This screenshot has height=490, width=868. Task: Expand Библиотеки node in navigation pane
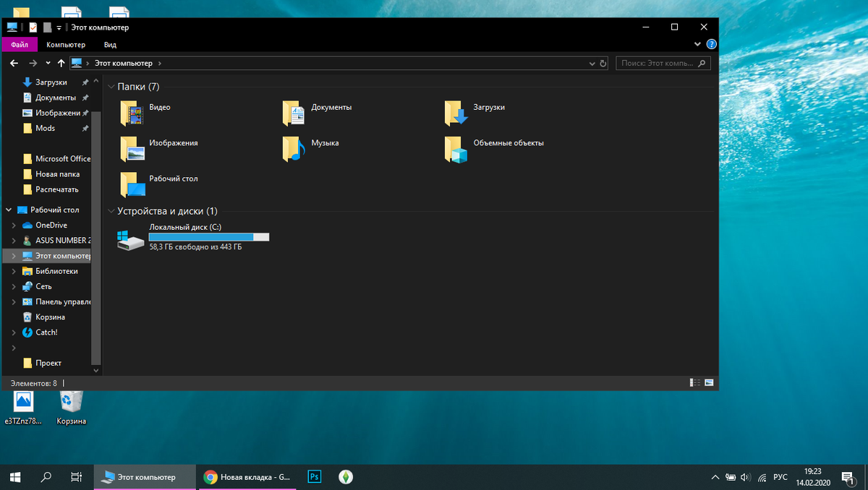14,271
